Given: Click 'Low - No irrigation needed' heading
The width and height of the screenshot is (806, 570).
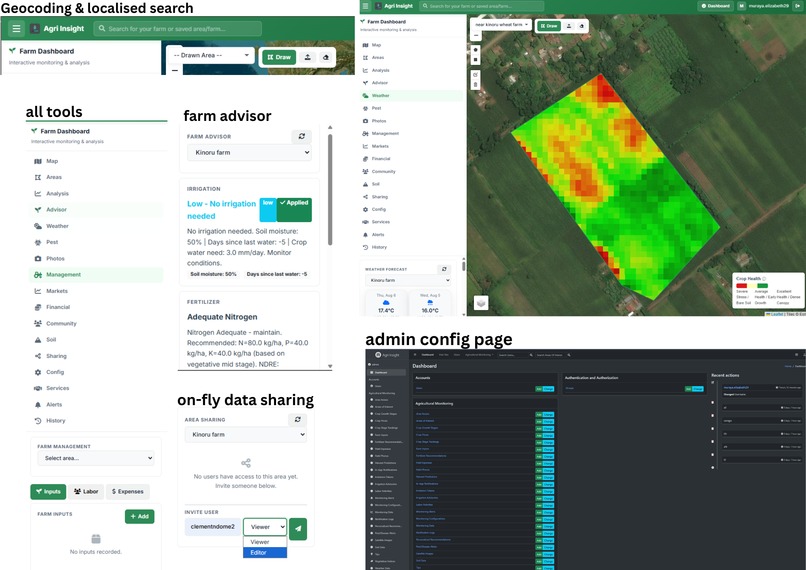Looking at the screenshot, I should 222,210.
